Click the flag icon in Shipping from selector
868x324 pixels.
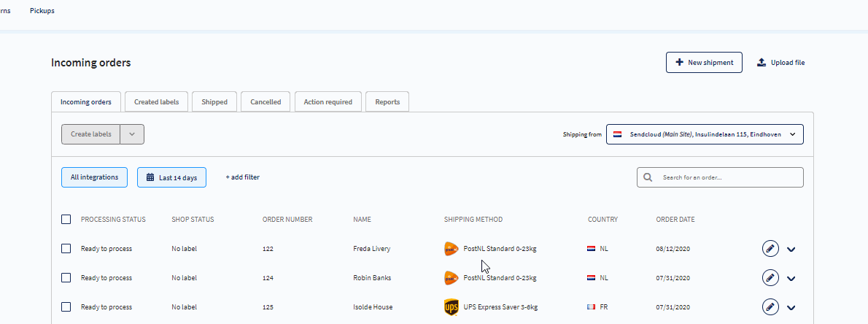[617, 134]
